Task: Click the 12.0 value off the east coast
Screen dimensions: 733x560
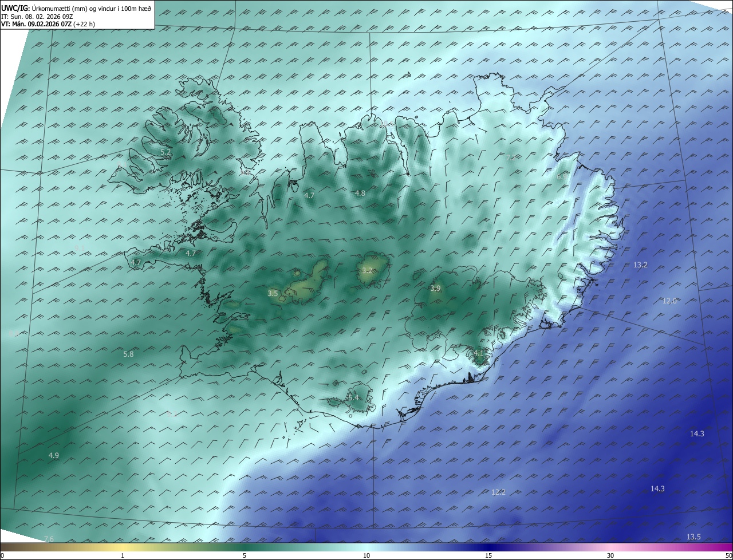Action: coord(669,301)
